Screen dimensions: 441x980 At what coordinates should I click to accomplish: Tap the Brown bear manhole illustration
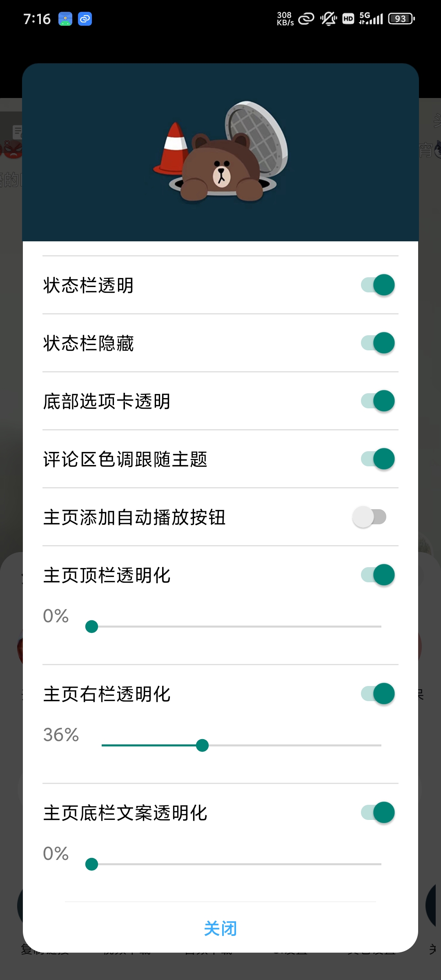click(220, 152)
